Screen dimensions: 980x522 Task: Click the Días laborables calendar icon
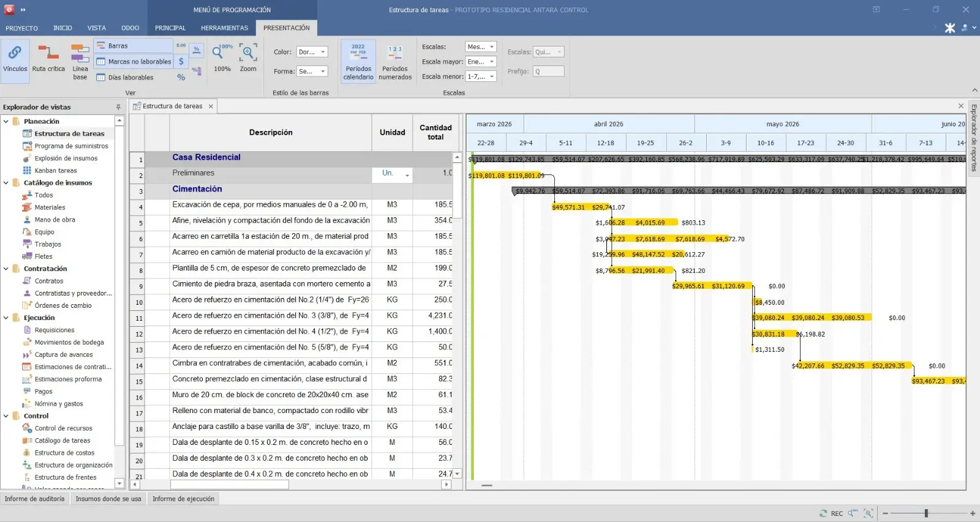pos(101,78)
